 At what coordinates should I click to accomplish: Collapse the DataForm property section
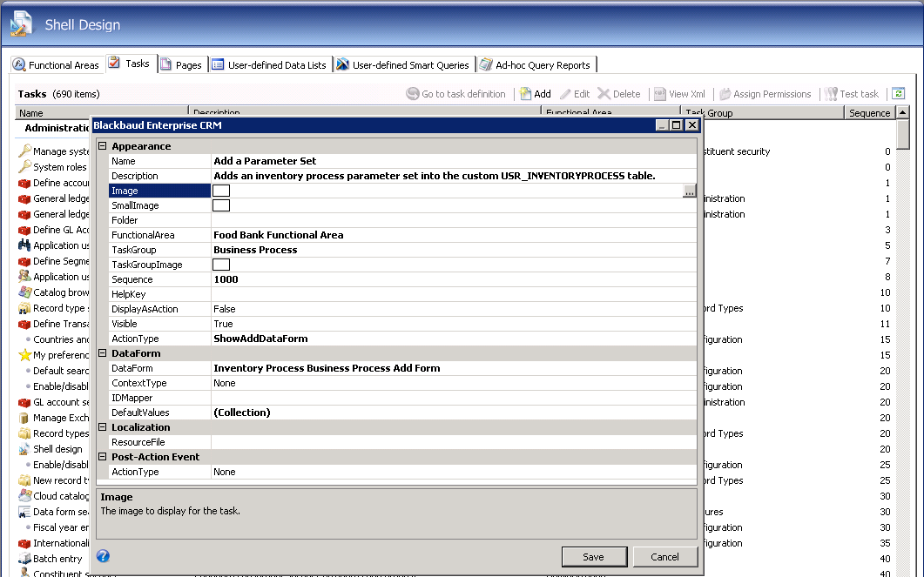point(102,353)
